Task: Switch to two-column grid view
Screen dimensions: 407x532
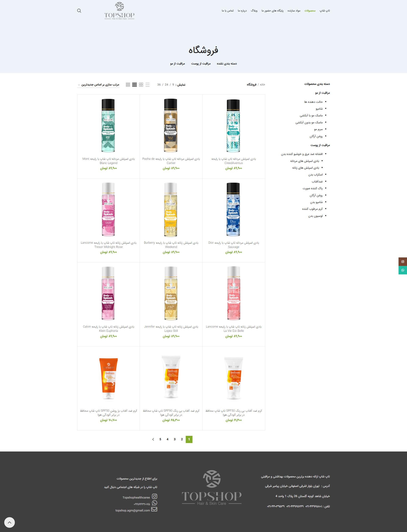Action: tap(141, 85)
